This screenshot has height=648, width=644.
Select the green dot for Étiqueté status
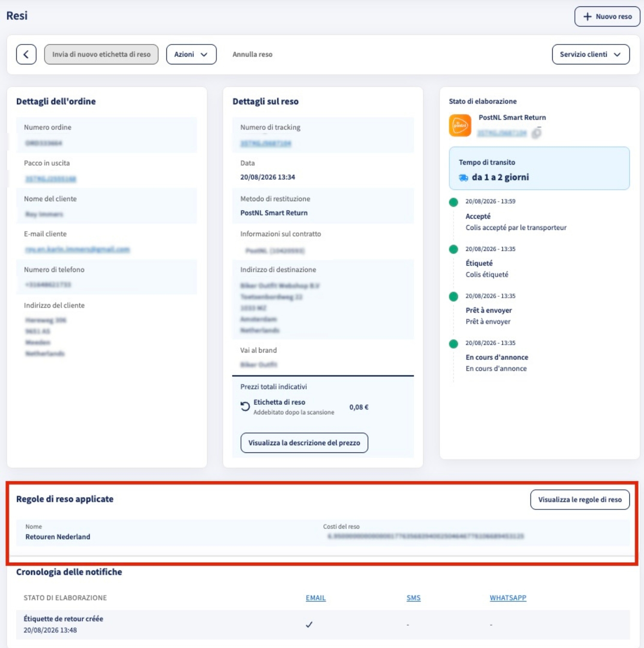click(454, 250)
